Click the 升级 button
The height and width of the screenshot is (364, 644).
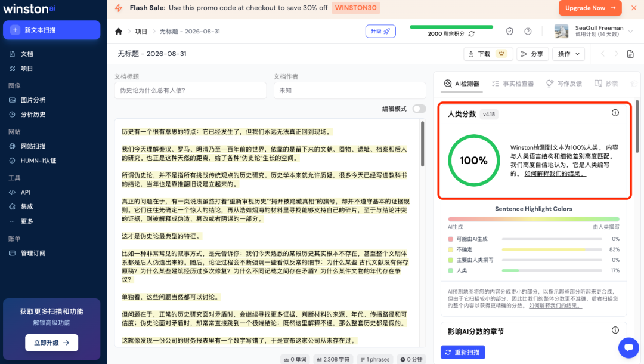(x=380, y=31)
